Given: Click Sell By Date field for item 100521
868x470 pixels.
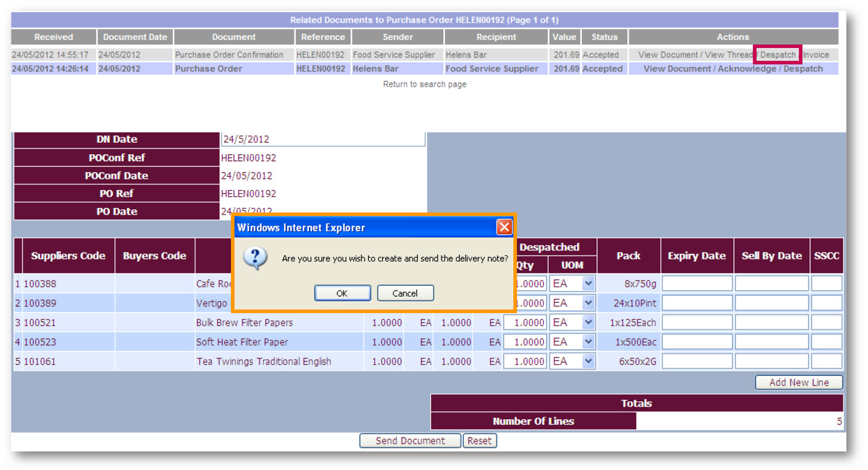Looking at the screenshot, I should (x=772, y=322).
